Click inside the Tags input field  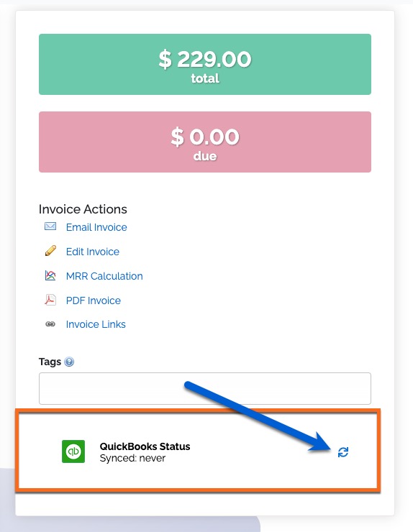coord(205,388)
